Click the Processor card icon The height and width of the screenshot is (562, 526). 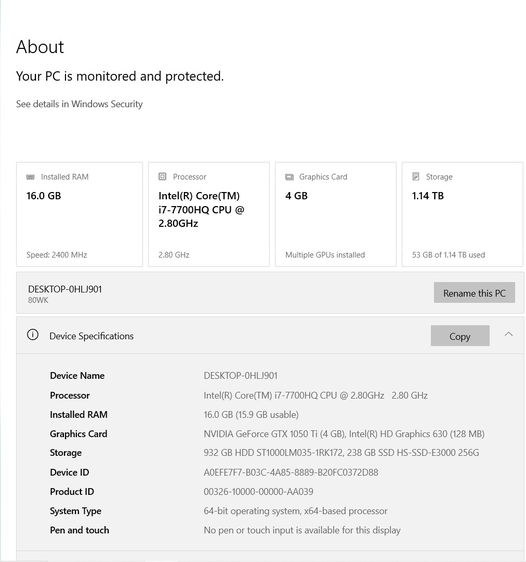click(162, 176)
